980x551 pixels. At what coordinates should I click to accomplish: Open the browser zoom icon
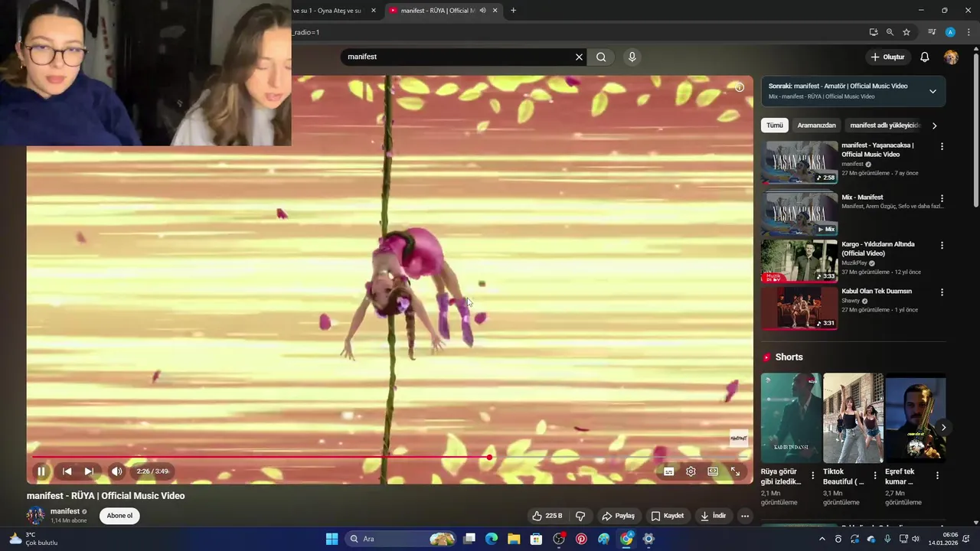tap(890, 32)
